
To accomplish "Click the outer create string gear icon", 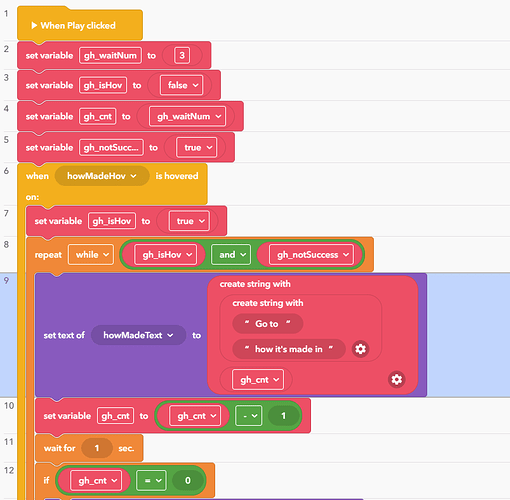I will (x=396, y=379).
